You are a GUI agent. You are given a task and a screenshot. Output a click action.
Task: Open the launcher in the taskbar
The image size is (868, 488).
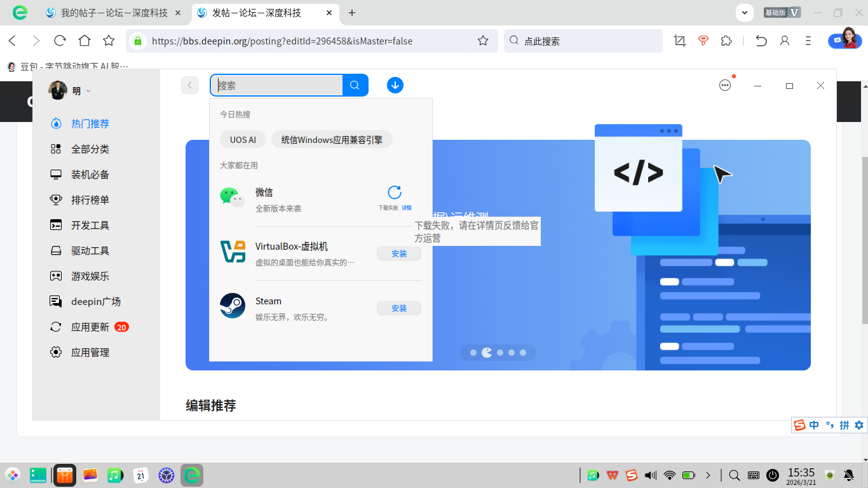click(x=13, y=475)
